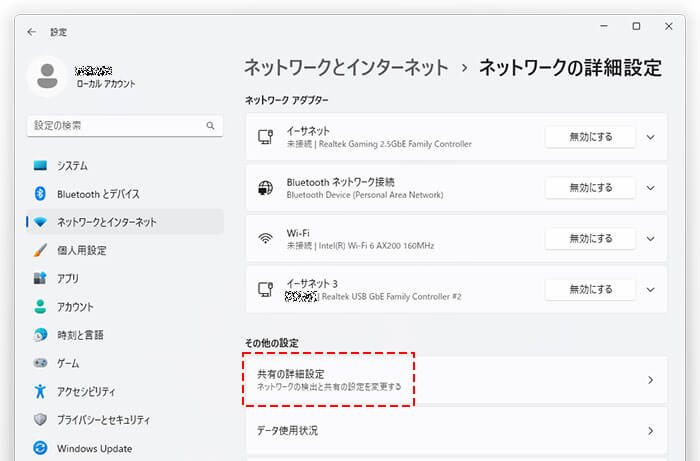The image size is (700, 461).
Task: Go back with the arrow icon
Action: 31,32
